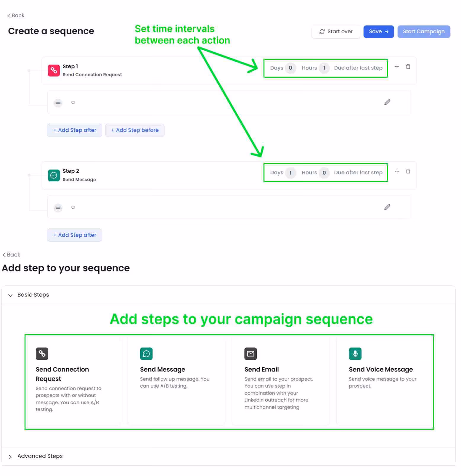The width and height of the screenshot is (461, 476).
Task: Click the Step 1 connection request link icon
Action: click(54, 70)
